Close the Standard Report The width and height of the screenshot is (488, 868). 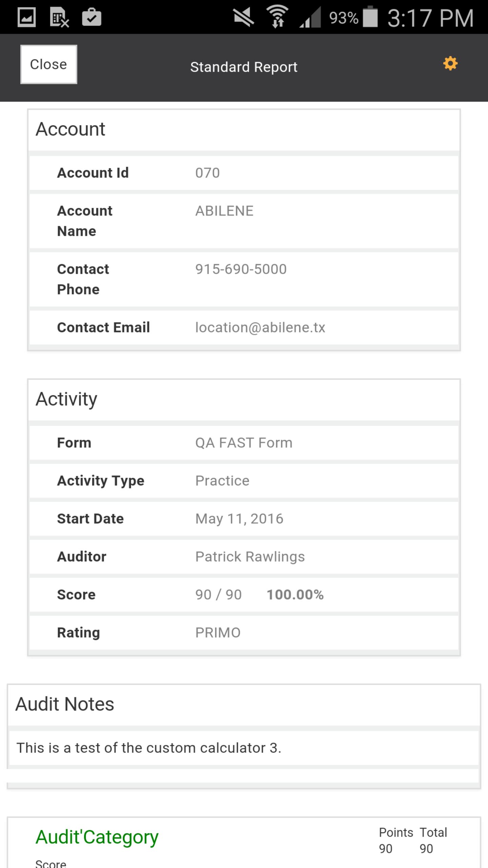[x=48, y=64]
